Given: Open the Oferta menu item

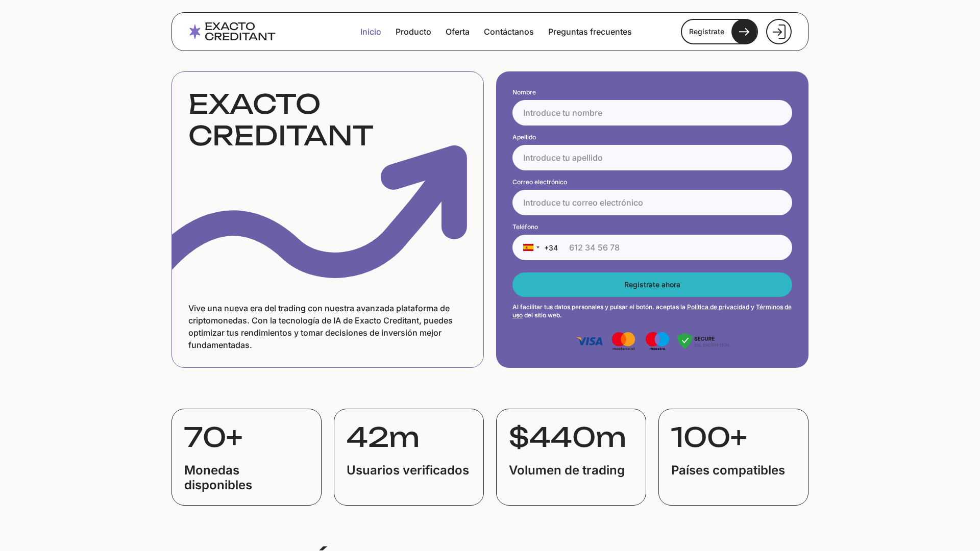Looking at the screenshot, I should coord(457,32).
